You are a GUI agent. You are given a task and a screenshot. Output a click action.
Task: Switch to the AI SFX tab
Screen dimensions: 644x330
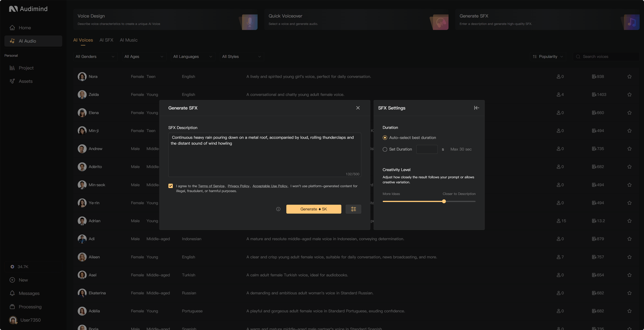[x=106, y=40]
